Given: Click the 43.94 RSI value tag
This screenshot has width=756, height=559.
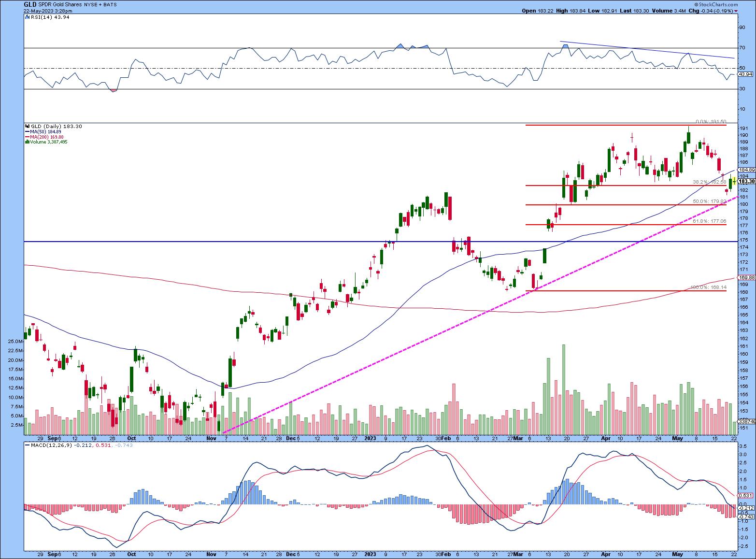Looking at the screenshot, I should [746, 74].
